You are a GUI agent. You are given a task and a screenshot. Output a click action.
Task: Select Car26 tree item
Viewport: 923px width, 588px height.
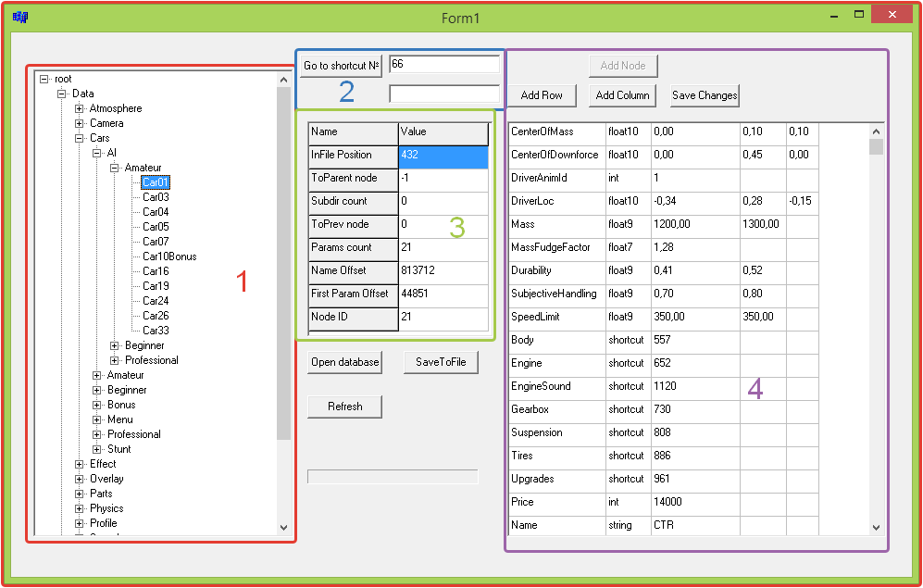point(156,316)
